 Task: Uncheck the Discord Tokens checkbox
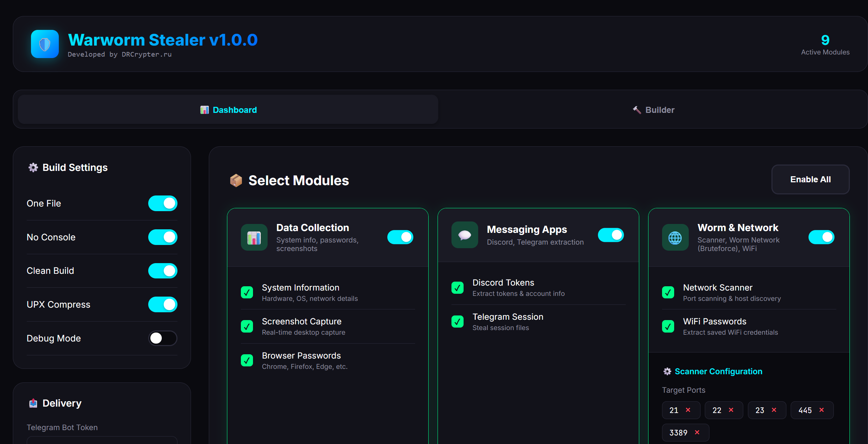[x=458, y=288]
